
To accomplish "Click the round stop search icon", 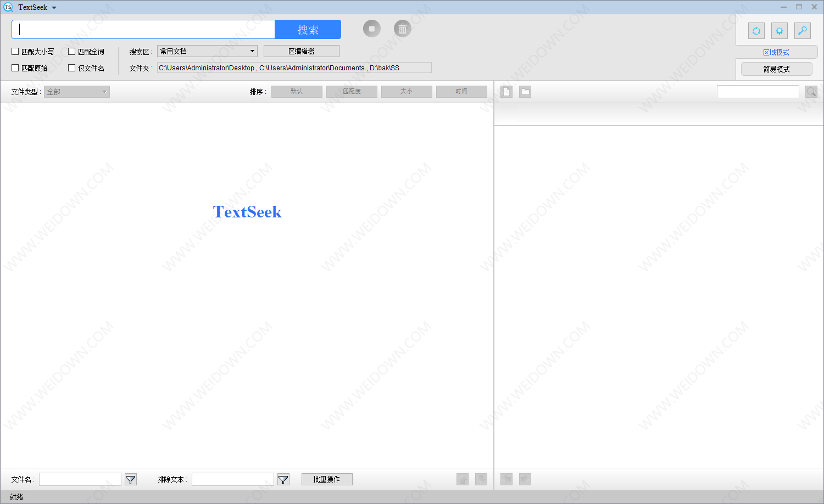I will (371, 29).
